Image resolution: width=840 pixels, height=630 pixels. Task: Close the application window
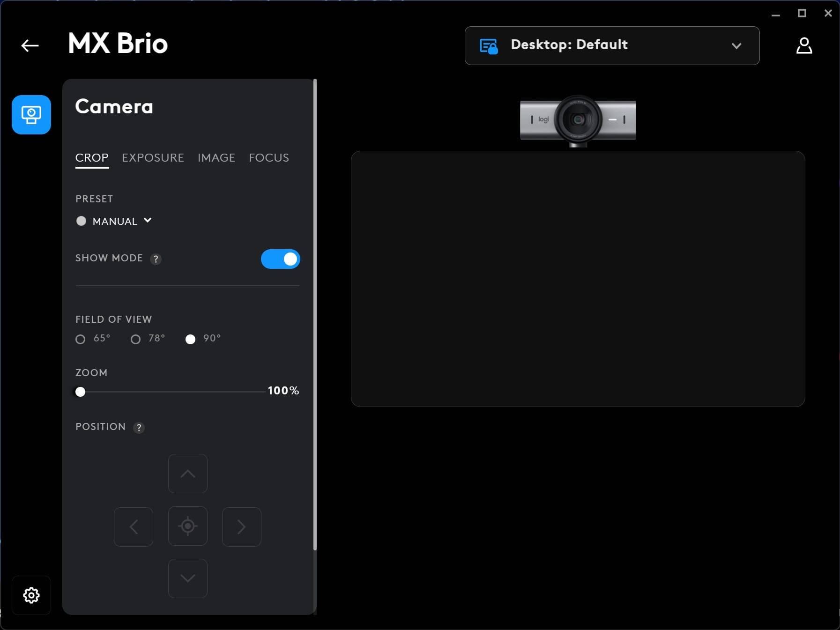click(x=828, y=14)
